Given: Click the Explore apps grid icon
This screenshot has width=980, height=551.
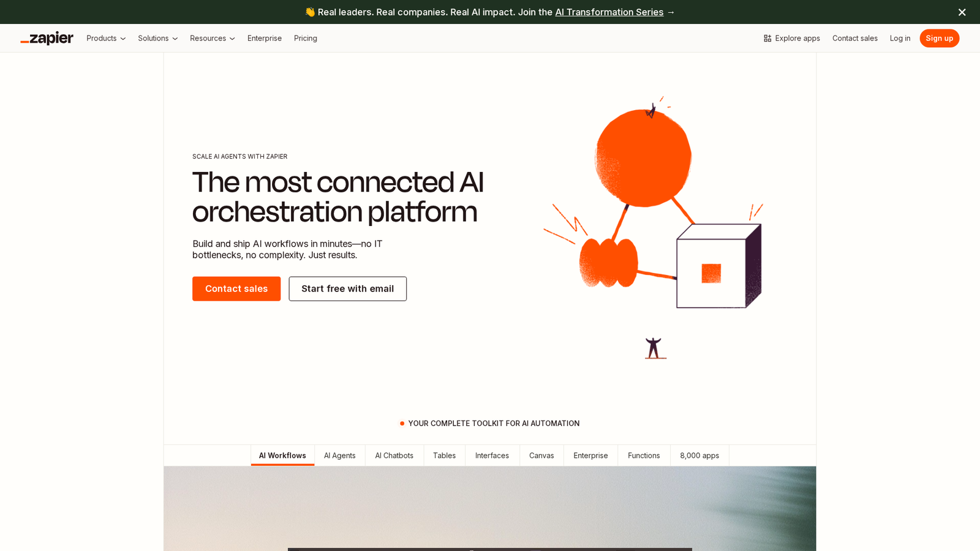Looking at the screenshot, I should (767, 38).
